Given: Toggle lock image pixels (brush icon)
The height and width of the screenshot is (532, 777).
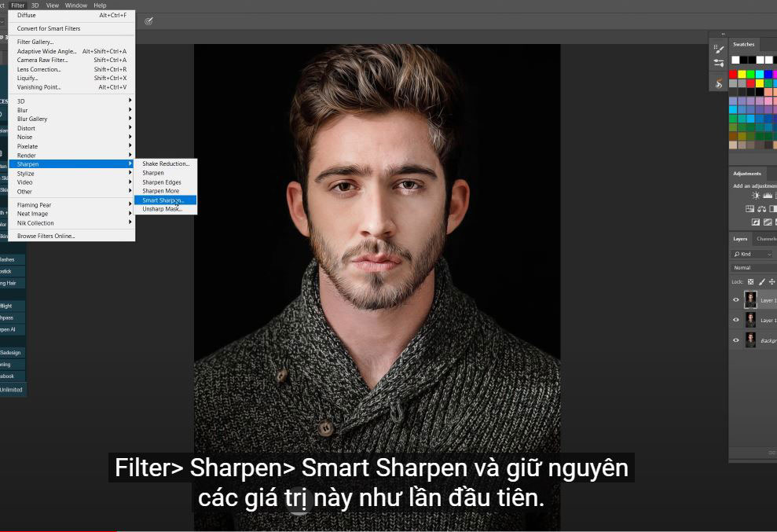Looking at the screenshot, I should coord(761,281).
